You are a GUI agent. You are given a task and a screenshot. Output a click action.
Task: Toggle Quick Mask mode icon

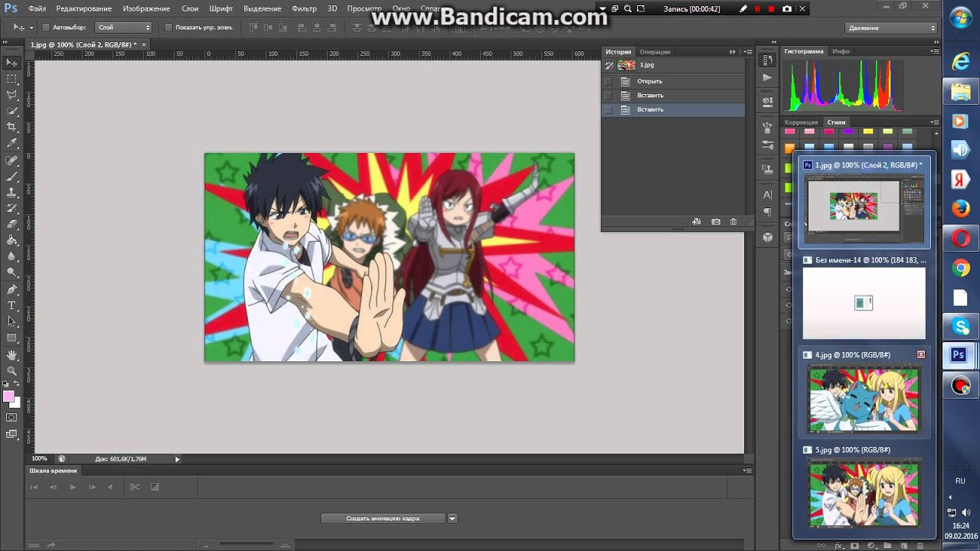coord(11,418)
